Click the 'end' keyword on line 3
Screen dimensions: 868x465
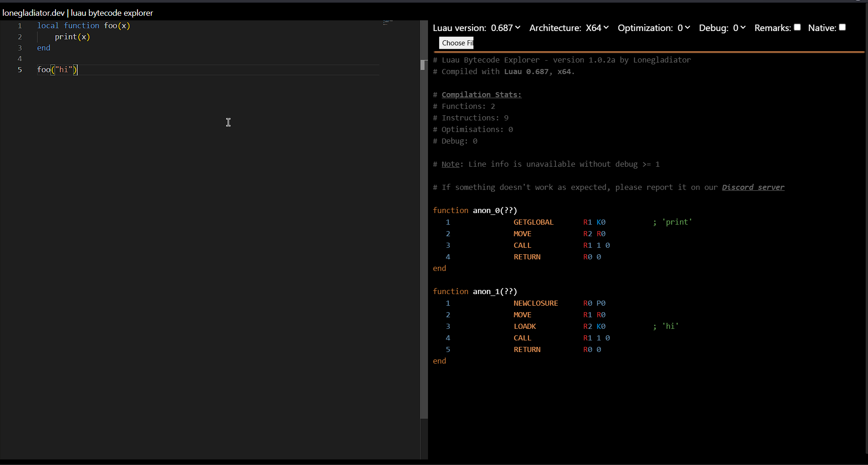tap(43, 48)
